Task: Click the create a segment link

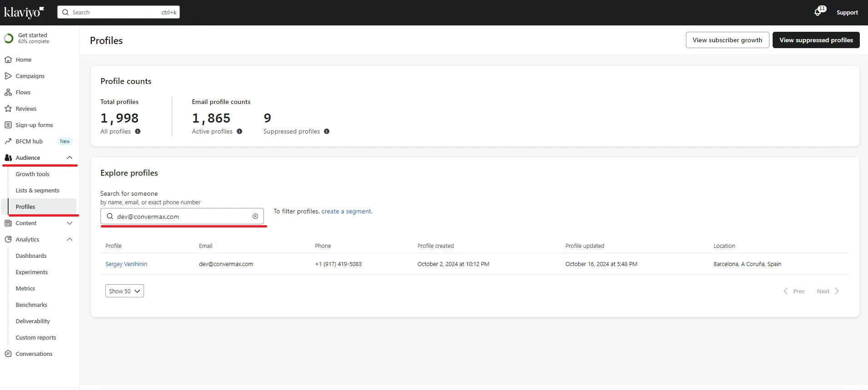Action: coord(346,212)
